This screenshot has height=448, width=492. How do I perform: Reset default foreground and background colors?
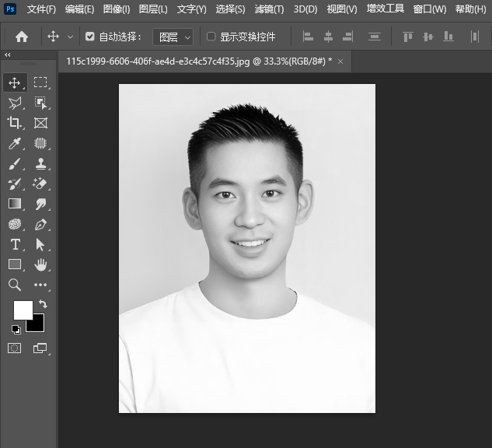tap(16, 329)
